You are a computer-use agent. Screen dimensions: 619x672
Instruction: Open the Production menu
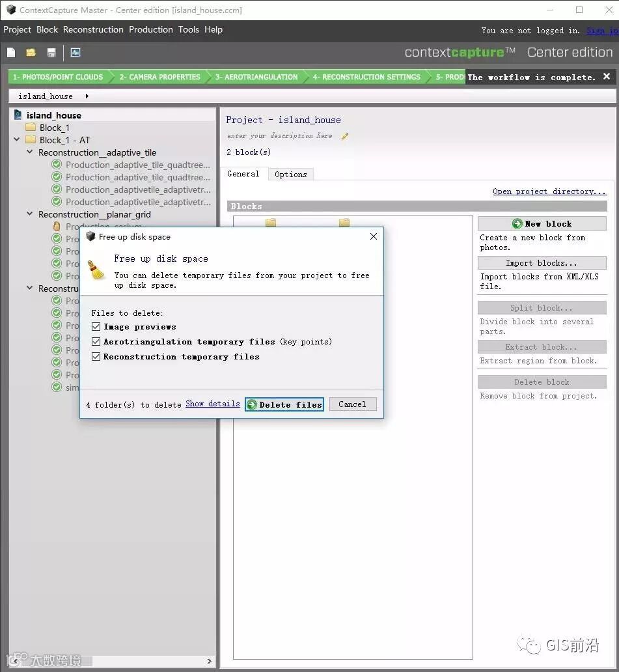coord(151,29)
